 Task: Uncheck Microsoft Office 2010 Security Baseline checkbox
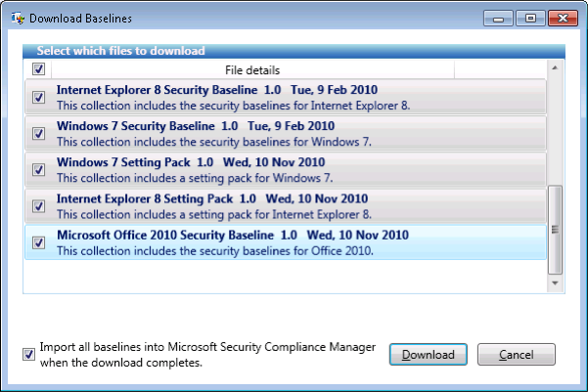click(38, 242)
